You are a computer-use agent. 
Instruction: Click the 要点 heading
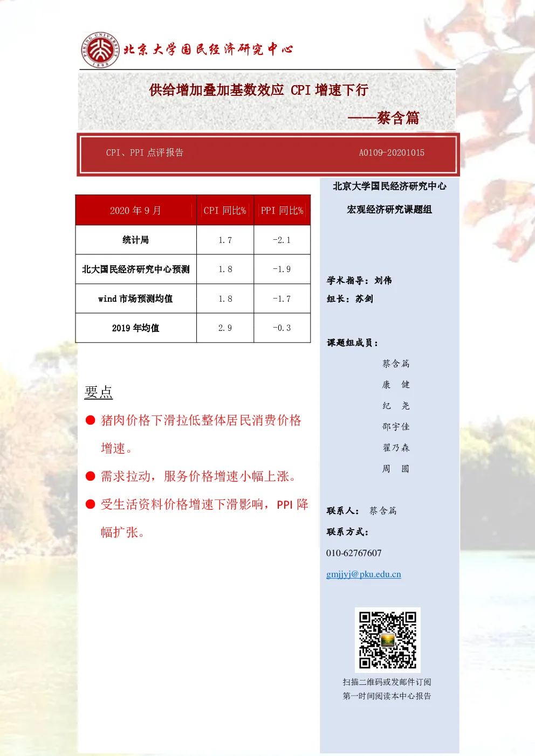pos(99,392)
